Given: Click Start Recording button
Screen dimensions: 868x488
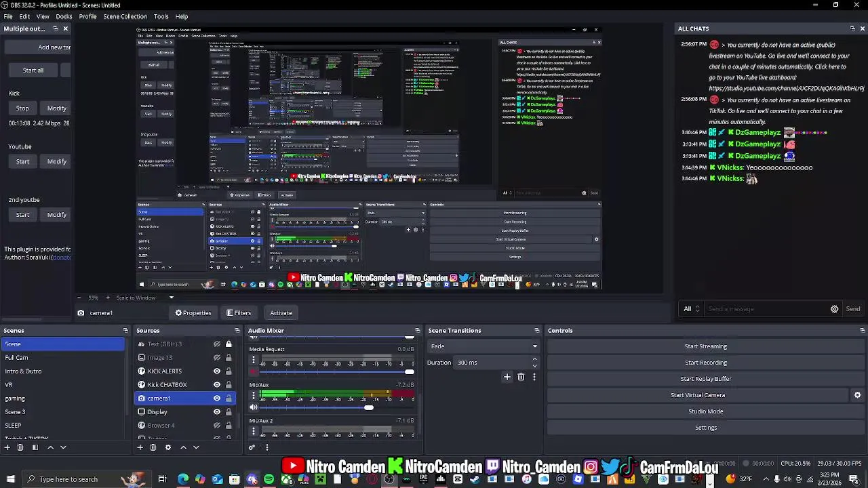Looking at the screenshot, I should pyautogui.click(x=705, y=363).
